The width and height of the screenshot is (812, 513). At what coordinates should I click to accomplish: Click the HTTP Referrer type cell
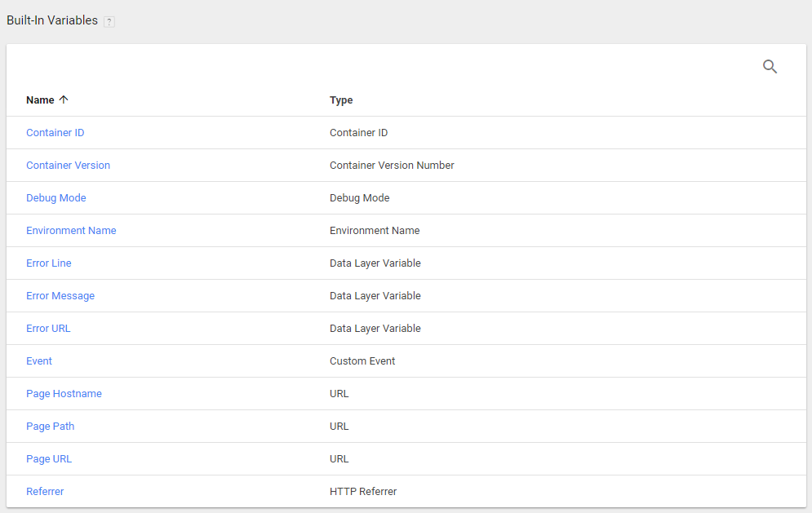click(x=363, y=492)
